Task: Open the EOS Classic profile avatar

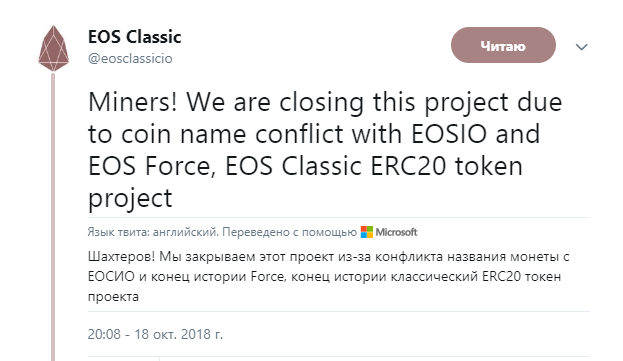Action: (x=54, y=48)
